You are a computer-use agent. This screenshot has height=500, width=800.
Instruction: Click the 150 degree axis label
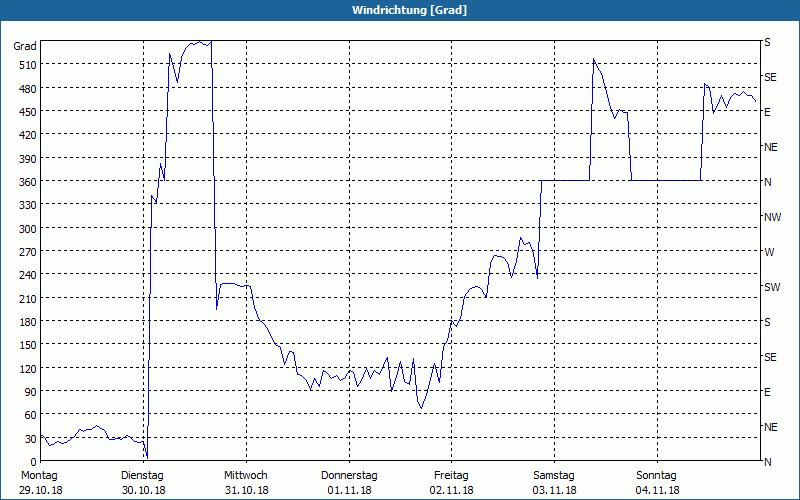(x=28, y=345)
